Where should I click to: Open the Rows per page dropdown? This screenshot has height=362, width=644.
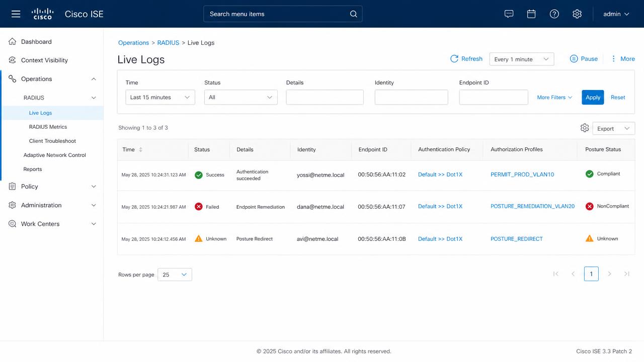coord(175,275)
